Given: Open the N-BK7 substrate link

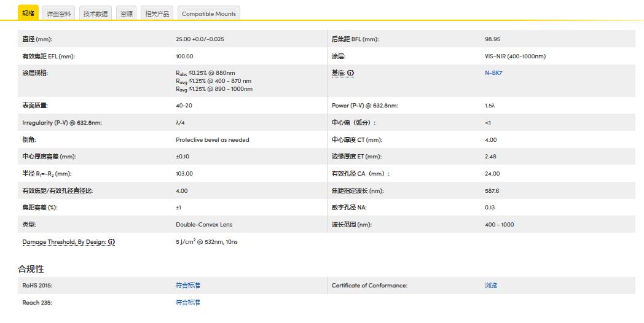Looking at the screenshot, I should [493, 73].
